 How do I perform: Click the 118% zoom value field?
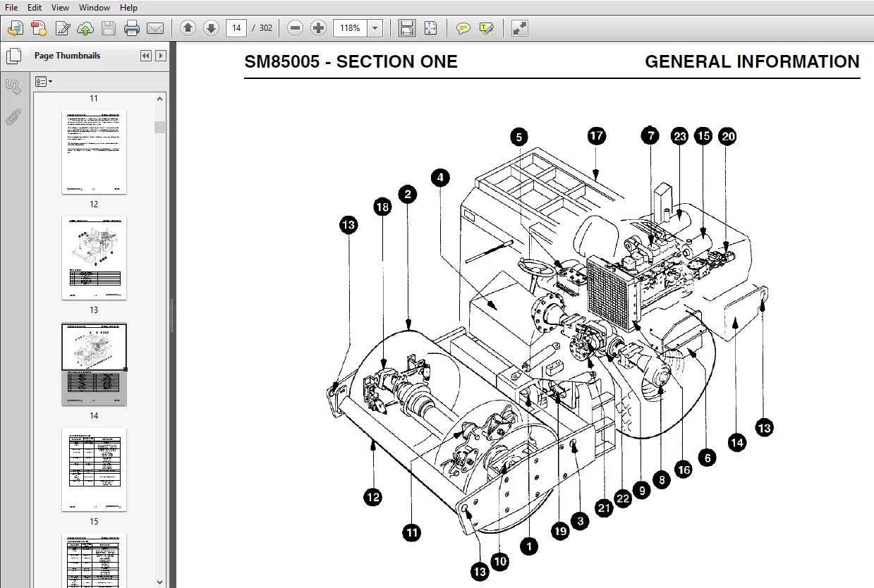pos(351,28)
